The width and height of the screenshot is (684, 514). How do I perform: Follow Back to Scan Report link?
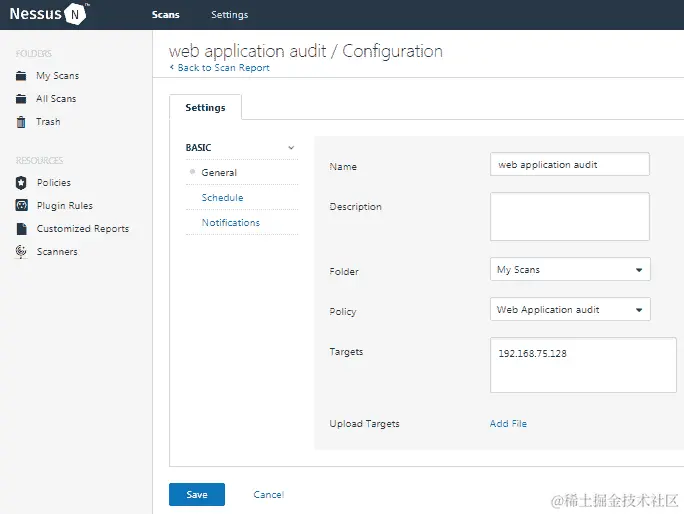223,68
